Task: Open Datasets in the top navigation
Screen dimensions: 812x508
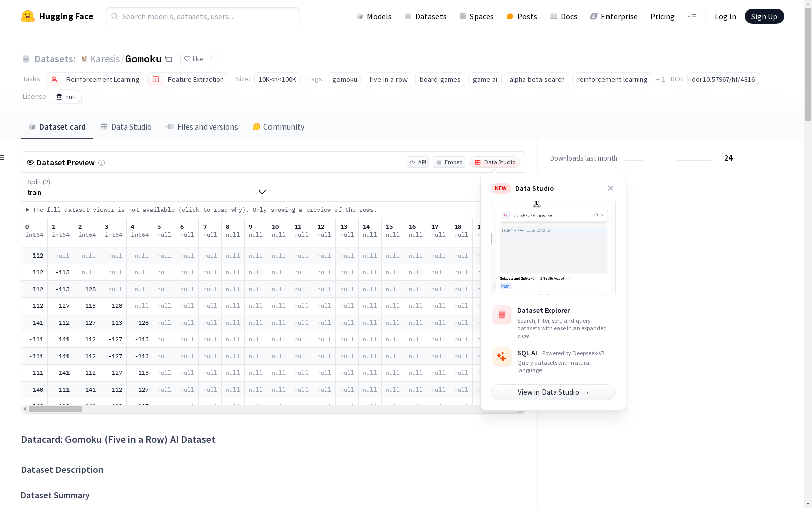Action: [425, 16]
